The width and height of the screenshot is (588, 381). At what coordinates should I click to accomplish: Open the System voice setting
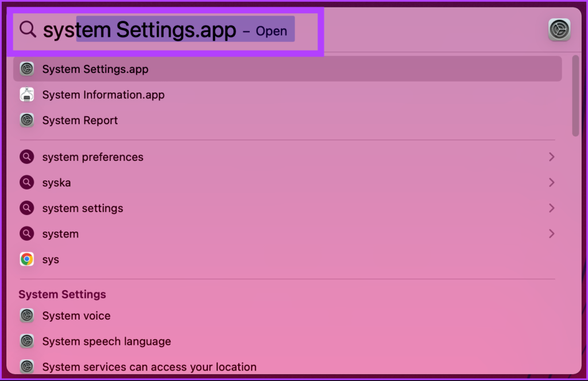287,315
